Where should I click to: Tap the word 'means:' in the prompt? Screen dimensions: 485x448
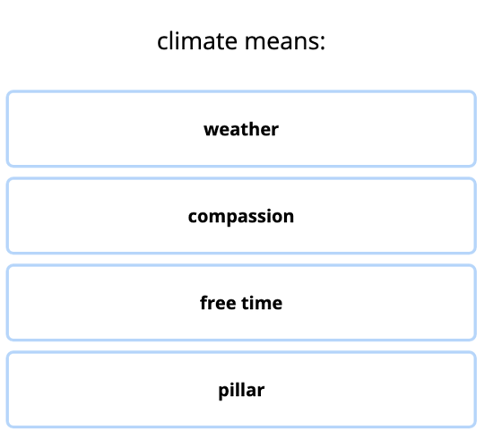[285, 42]
